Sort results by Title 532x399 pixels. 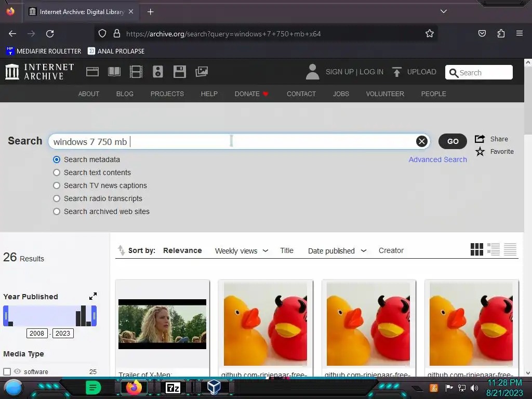(287, 250)
